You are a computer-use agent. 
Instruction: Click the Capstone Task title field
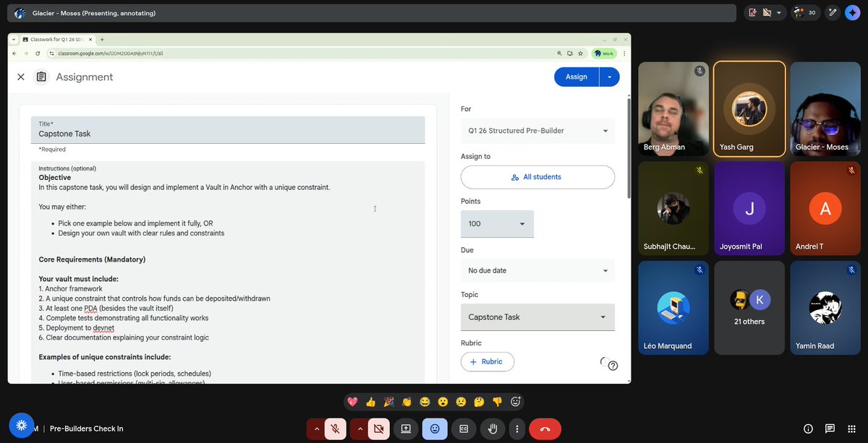point(228,129)
